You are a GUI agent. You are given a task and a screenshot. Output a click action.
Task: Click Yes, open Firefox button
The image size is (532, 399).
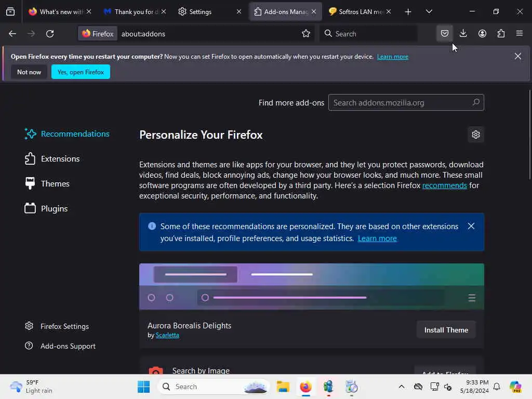(x=81, y=72)
